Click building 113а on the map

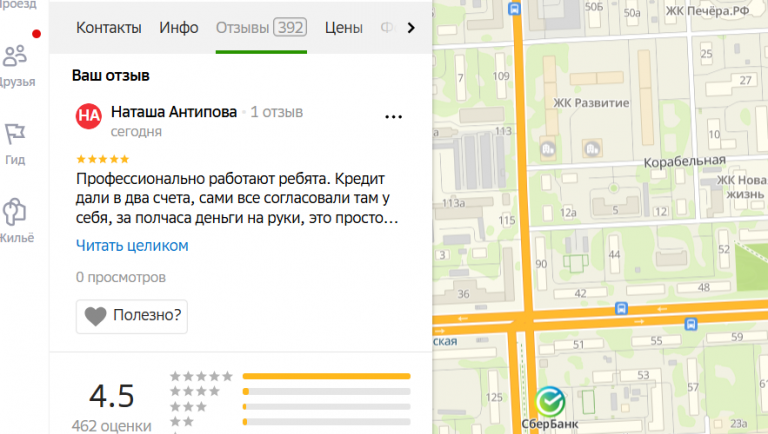click(x=454, y=203)
